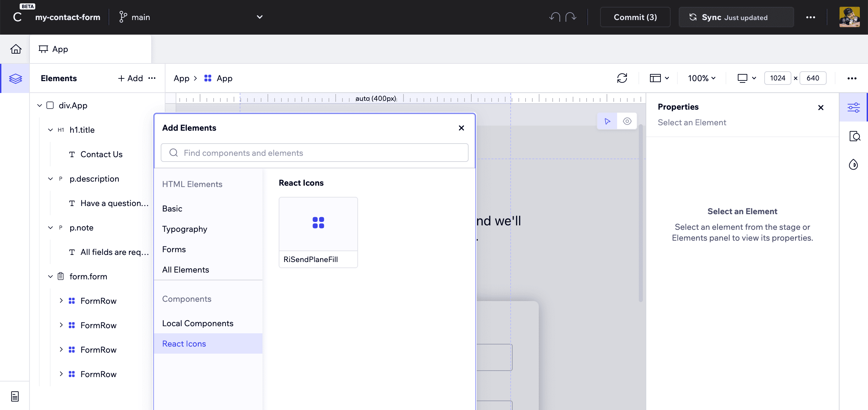868x410 pixels.
Task: Open the document panel at bottom left
Action: click(15, 396)
